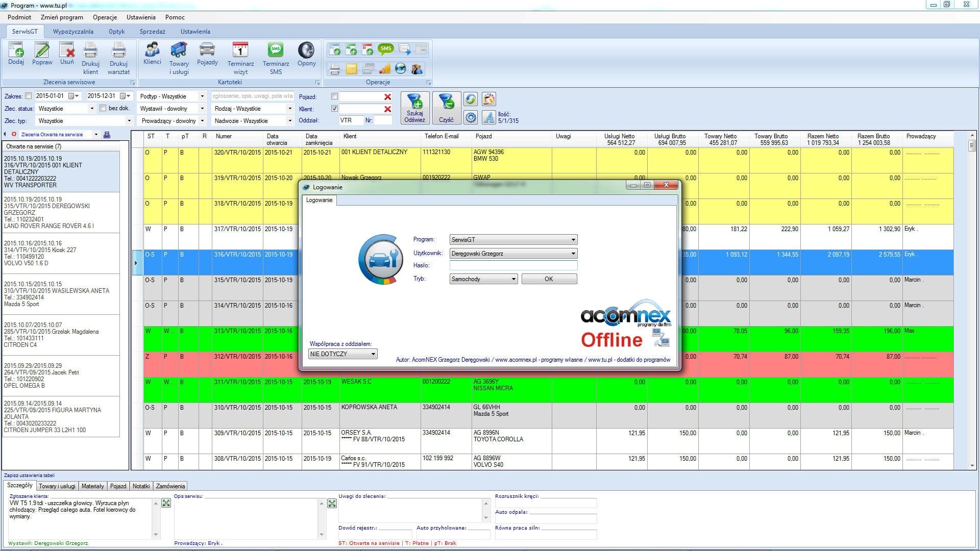Click Szukaj Odśwież search button
Image resolution: width=980 pixels, height=551 pixels.
click(x=414, y=107)
